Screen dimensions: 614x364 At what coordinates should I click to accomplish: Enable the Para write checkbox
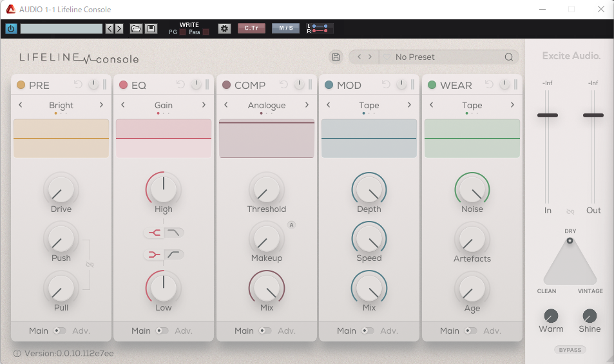[206, 32]
